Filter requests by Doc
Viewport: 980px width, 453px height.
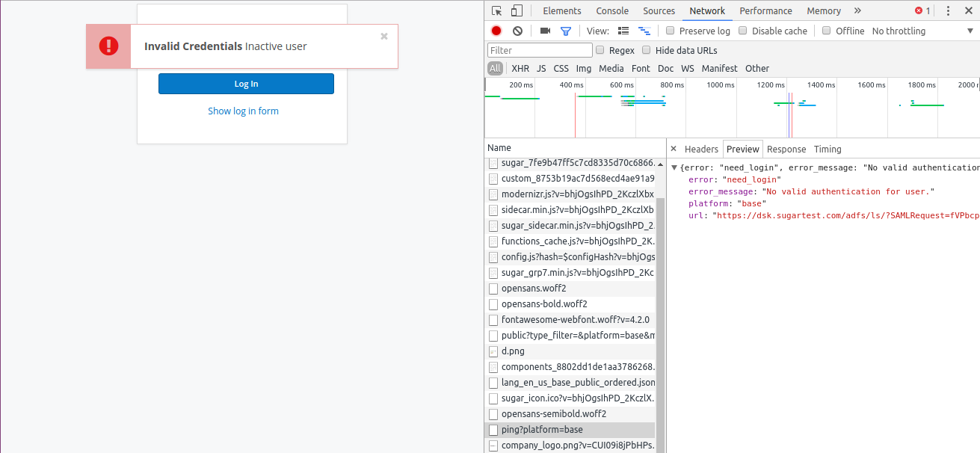665,68
